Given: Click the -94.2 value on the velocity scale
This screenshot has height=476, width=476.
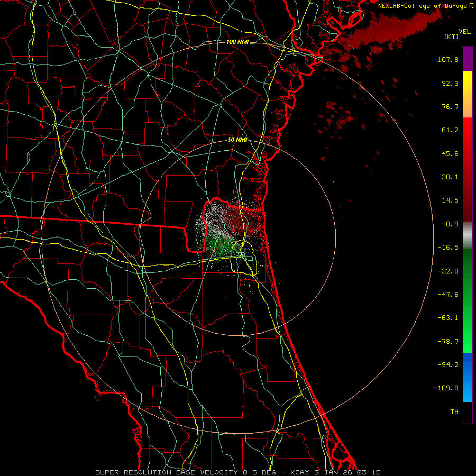Looking at the screenshot, I should pyautogui.click(x=448, y=365).
